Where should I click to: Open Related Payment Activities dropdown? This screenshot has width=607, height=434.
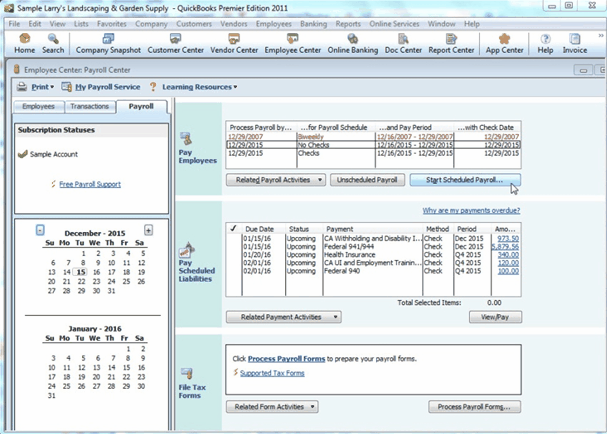(x=284, y=317)
